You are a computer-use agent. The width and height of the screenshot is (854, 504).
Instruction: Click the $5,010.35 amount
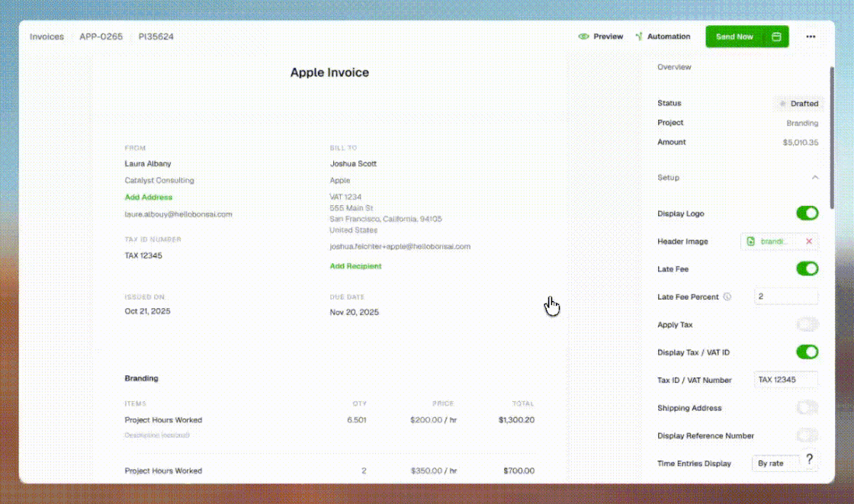(800, 143)
